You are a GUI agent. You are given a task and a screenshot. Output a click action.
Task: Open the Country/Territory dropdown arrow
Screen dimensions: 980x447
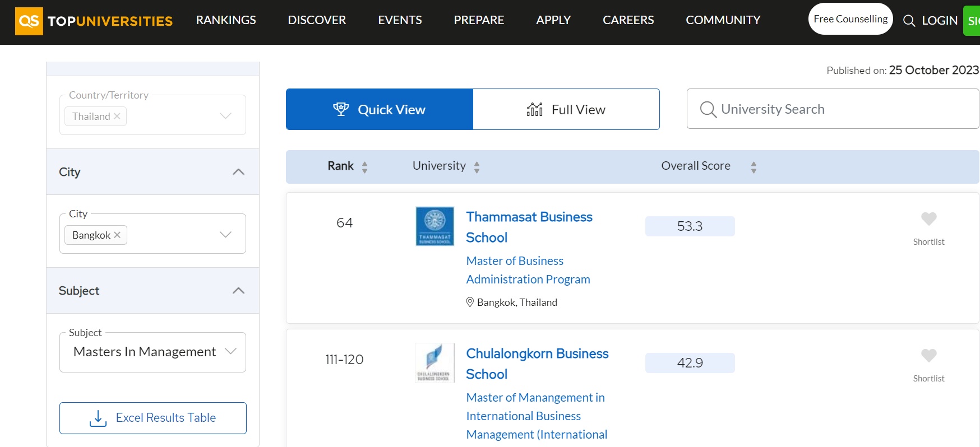tap(225, 116)
